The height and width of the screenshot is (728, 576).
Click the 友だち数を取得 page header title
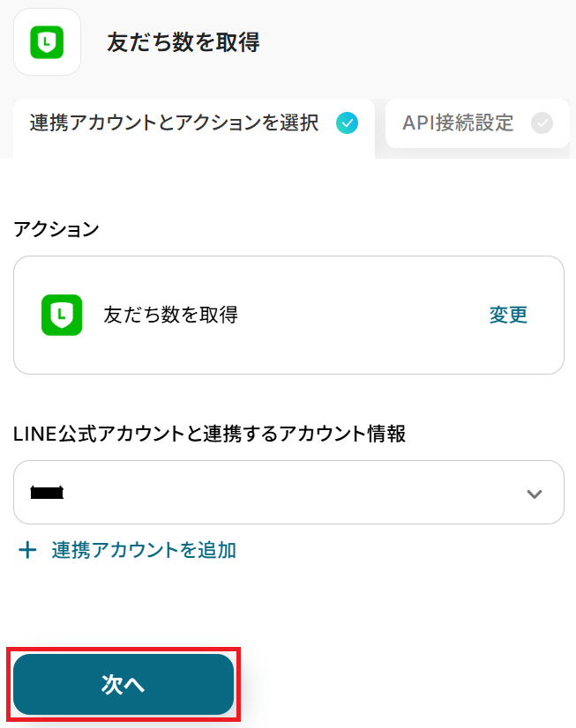coord(183,42)
